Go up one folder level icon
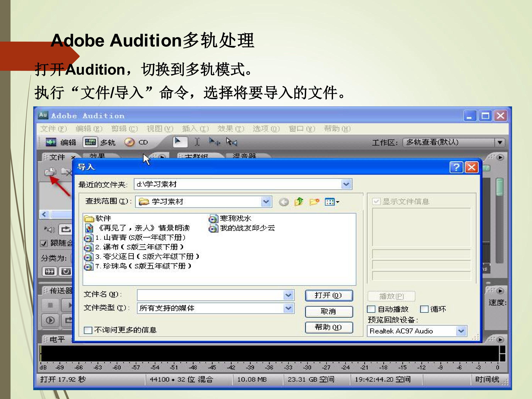The height and width of the screenshot is (399, 532). point(299,202)
